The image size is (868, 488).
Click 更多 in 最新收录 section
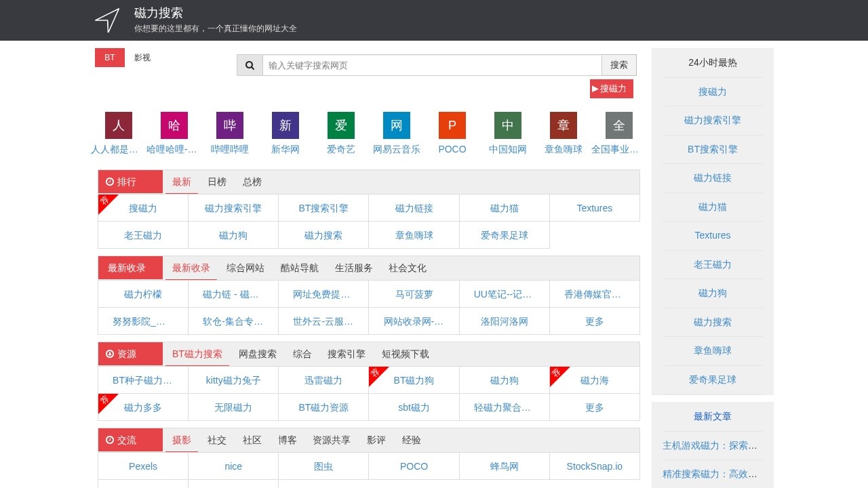pos(595,321)
